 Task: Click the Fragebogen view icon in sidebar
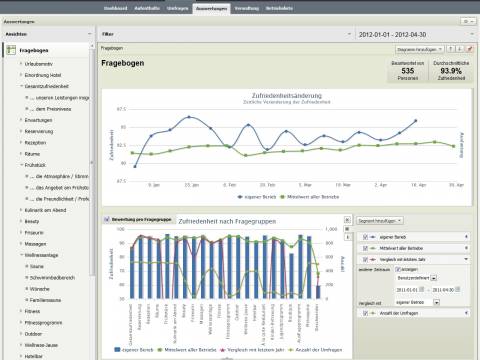(11, 50)
